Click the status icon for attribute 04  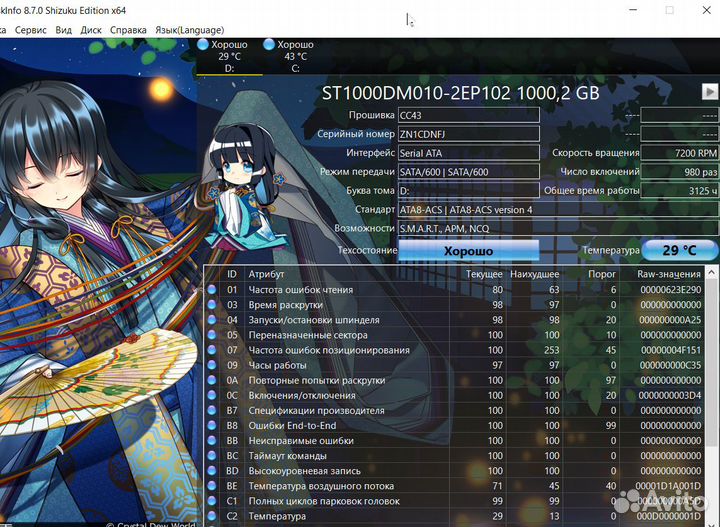tap(212, 320)
